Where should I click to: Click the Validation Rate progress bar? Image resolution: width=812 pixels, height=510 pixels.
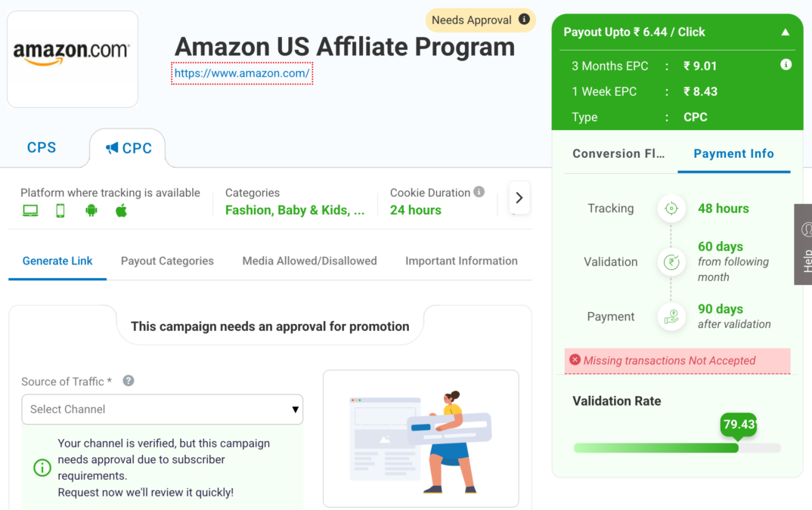677,448
